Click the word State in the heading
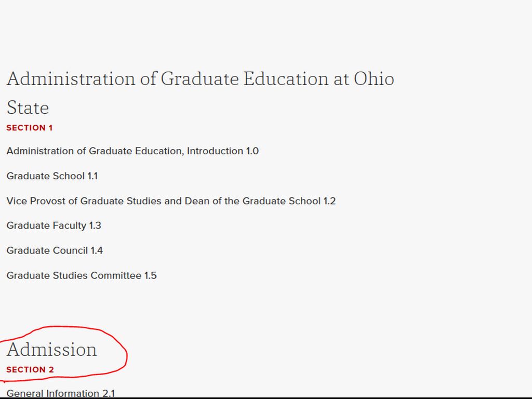Screen dimensions: 532x399 tap(28, 108)
